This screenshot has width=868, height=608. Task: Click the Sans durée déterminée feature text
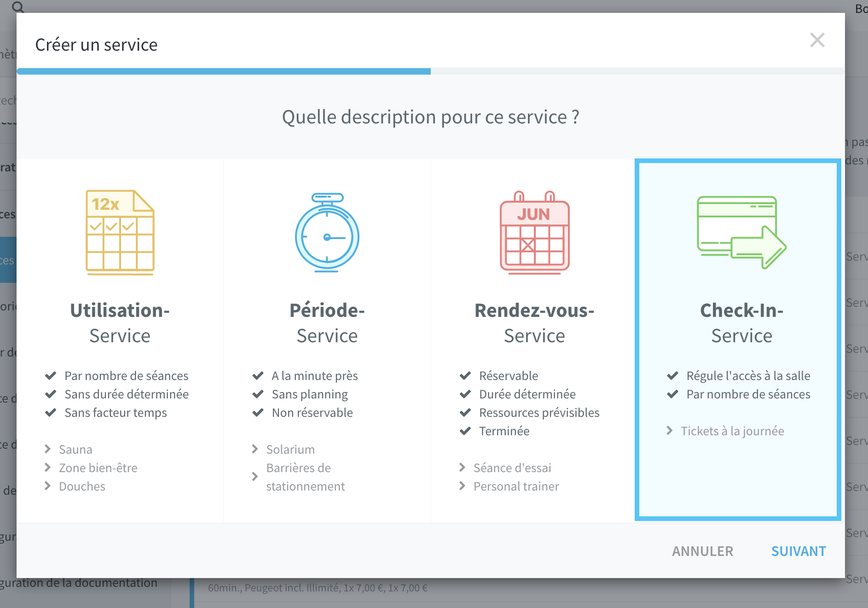click(x=127, y=394)
